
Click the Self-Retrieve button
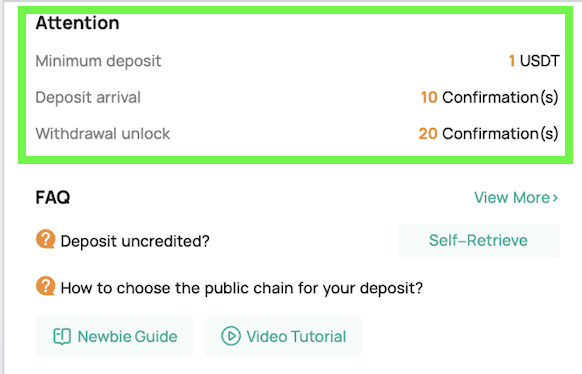(478, 240)
